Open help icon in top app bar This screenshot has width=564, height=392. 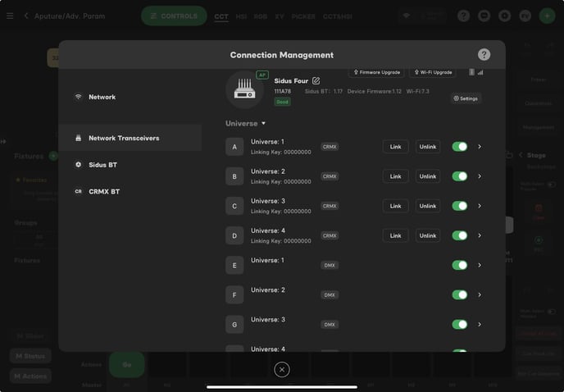point(464,16)
